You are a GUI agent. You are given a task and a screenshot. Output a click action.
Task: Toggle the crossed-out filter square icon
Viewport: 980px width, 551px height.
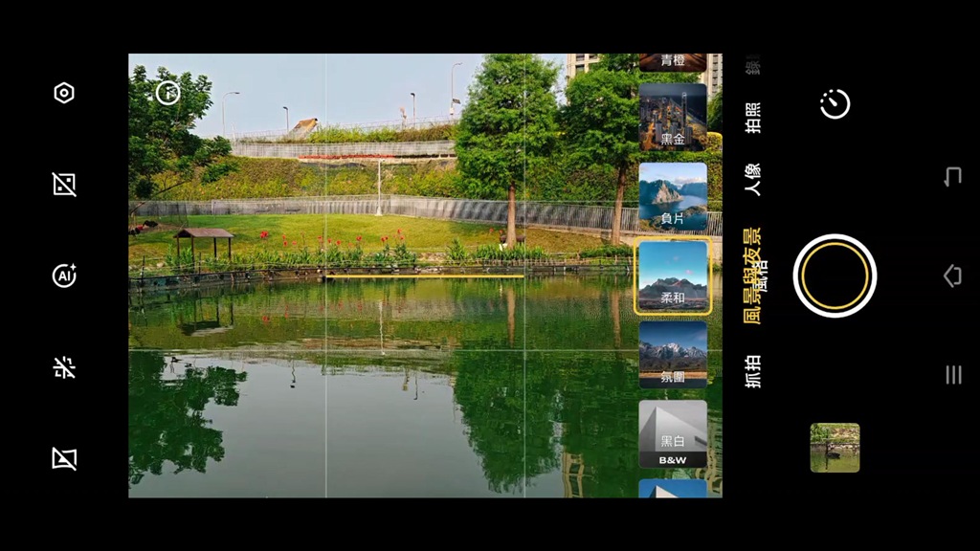[x=64, y=458]
